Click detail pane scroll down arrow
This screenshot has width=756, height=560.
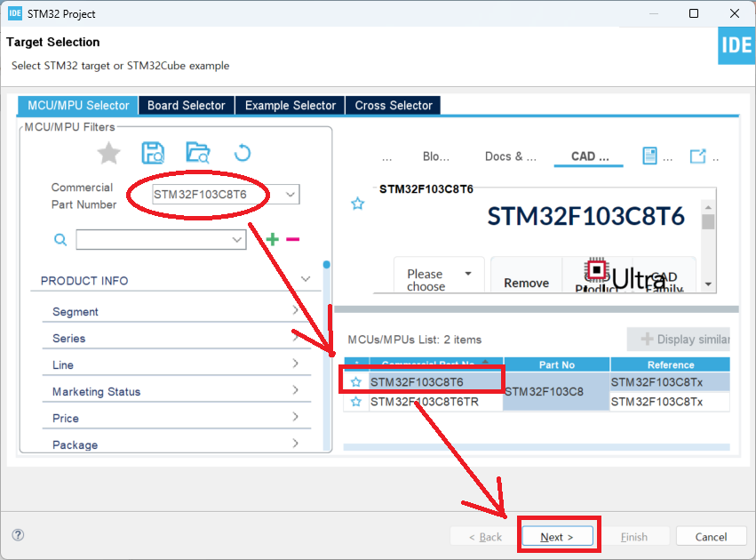coord(708,284)
